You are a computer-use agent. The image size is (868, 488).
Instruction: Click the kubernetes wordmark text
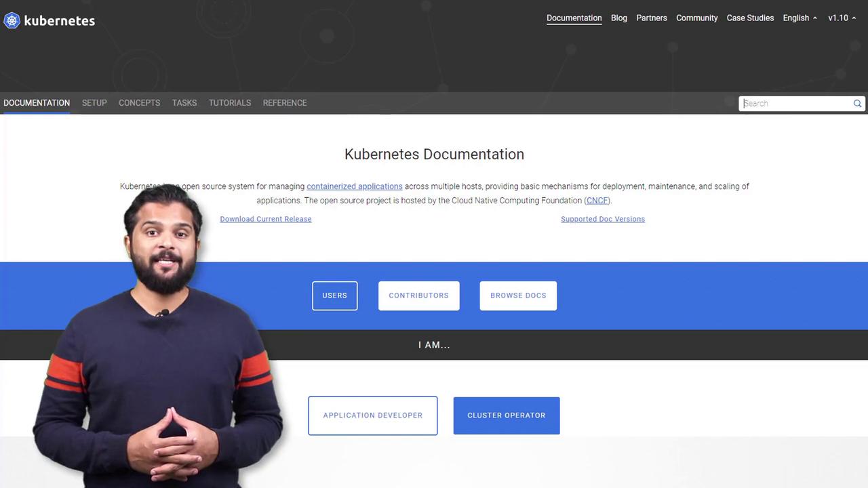coord(60,21)
